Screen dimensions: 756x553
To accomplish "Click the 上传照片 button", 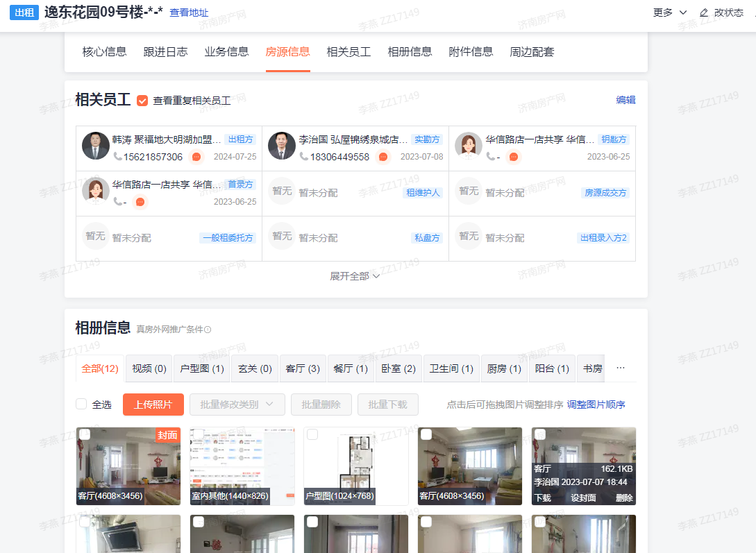I will [x=153, y=405].
